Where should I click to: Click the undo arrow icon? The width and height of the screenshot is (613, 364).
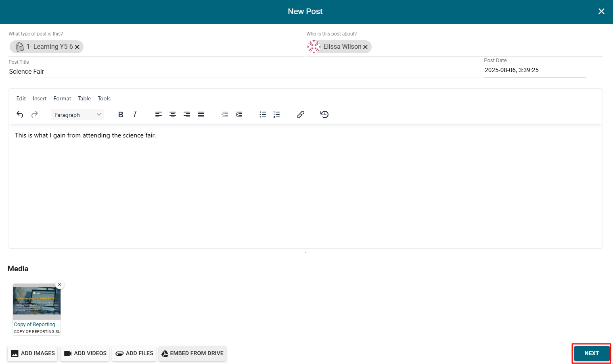pyautogui.click(x=20, y=114)
